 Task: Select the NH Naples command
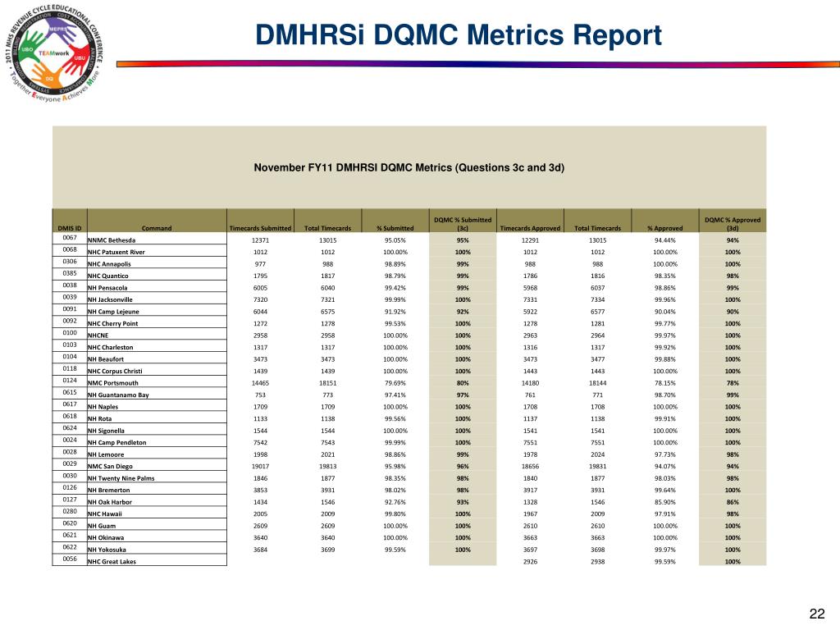103,407
